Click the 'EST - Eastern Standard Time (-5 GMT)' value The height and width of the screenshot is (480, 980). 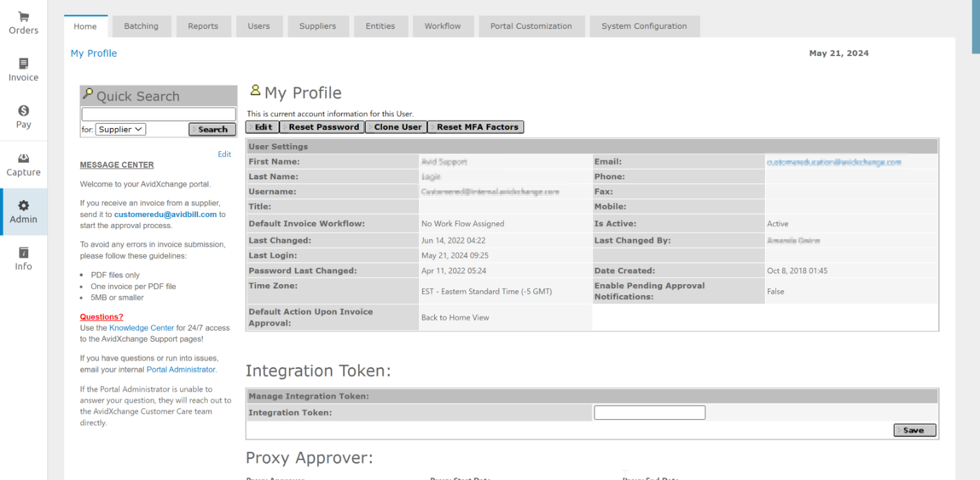pyautogui.click(x=487, y=291)
